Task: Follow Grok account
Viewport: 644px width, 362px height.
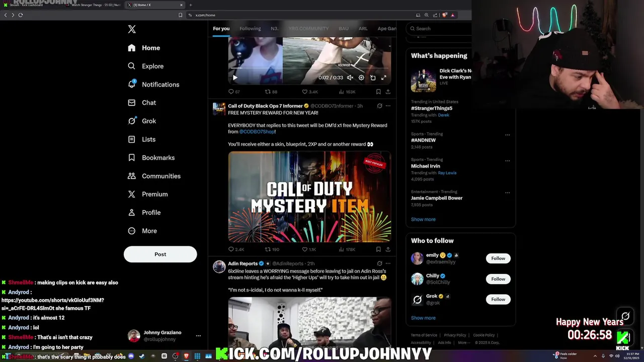Action: coord(498,300)
